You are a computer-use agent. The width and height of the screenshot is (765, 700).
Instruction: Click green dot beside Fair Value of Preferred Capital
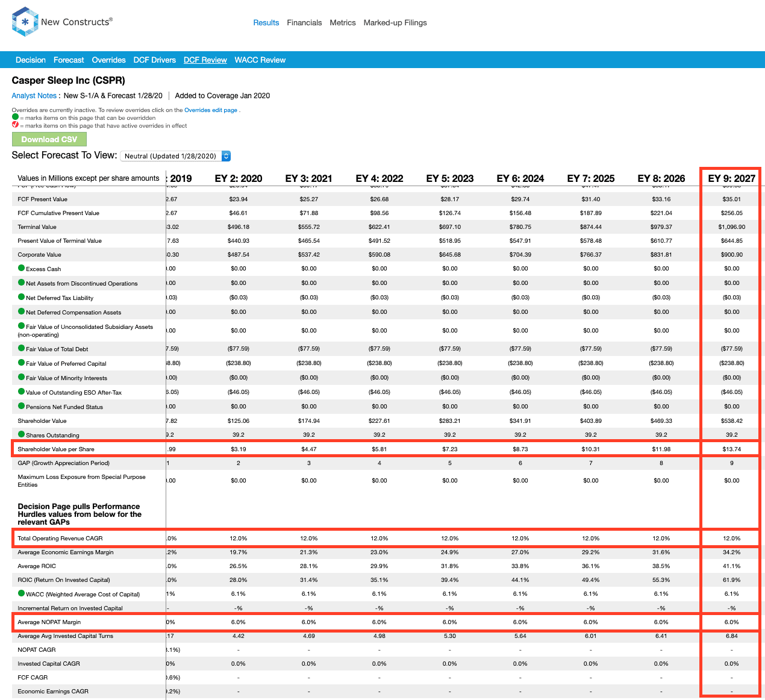pos(22,363)
